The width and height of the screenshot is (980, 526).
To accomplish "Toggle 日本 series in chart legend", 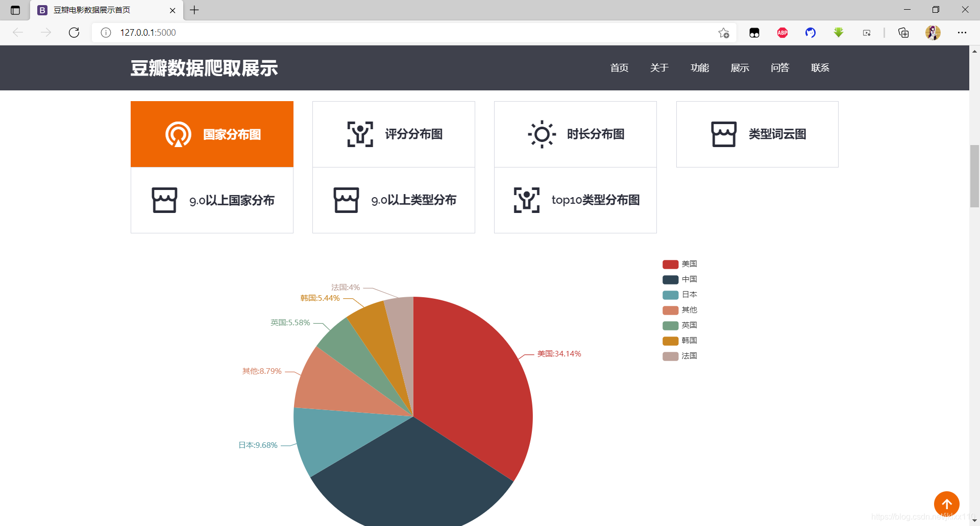I will (x=680, y=295).
